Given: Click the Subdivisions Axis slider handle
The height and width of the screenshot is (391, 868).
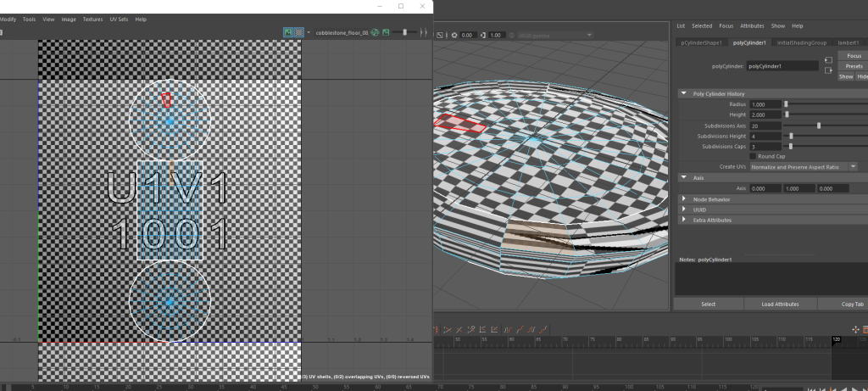Looking at the screenshot, I should click(819, 125).
